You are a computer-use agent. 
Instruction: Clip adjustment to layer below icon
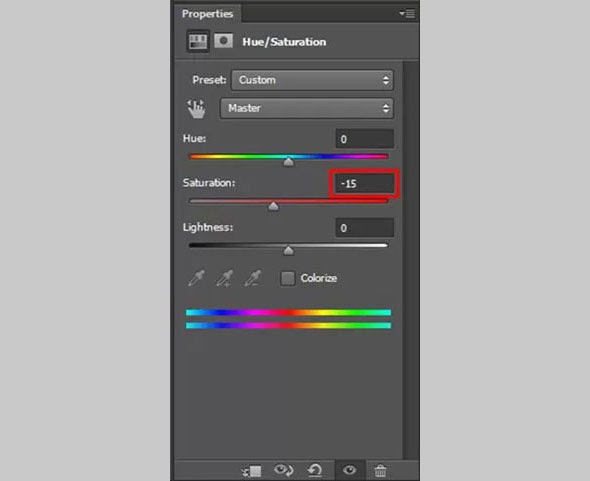(x=251, y=471)
